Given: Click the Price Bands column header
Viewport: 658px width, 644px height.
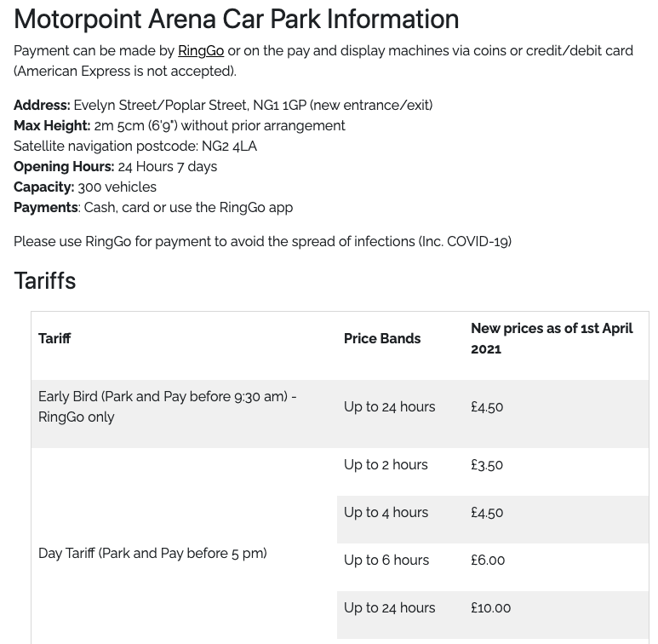Looking at the screenshot, I should 382,339.
